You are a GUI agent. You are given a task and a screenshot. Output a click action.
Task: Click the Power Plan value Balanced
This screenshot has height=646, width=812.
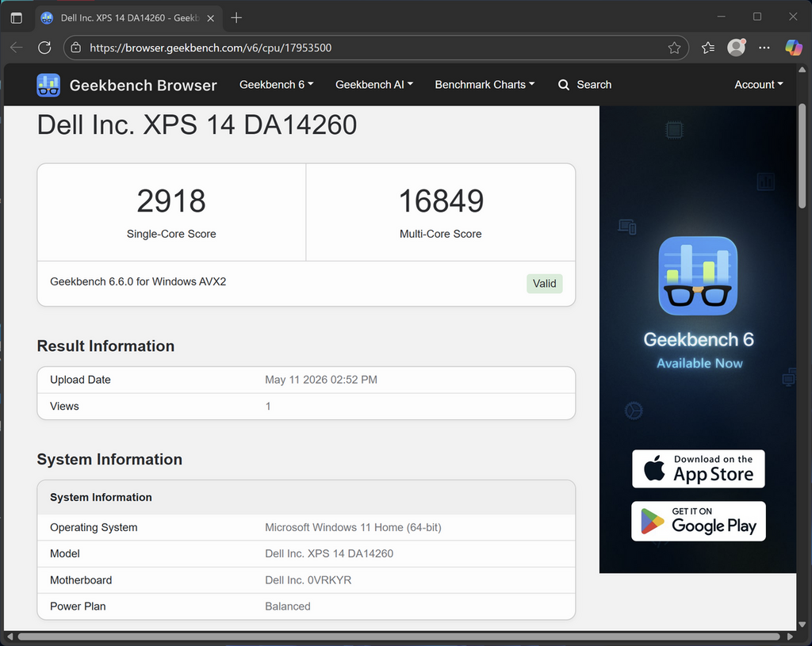click(x=288, y=606)
